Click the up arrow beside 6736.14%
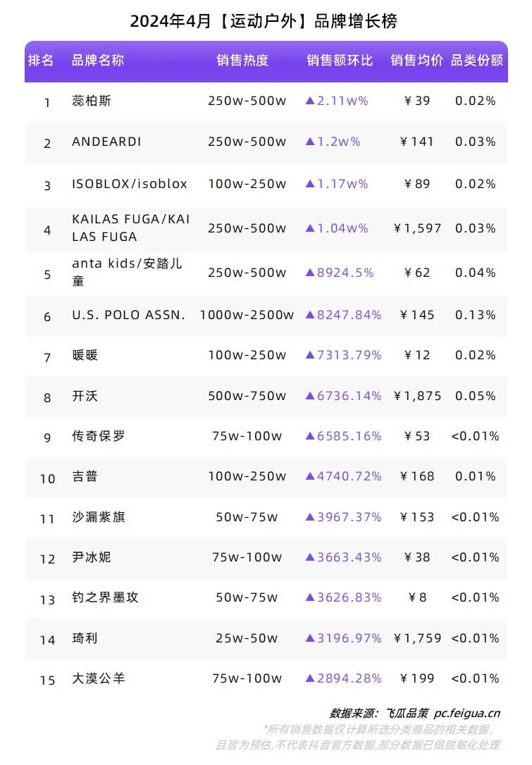This screenshot has width=532, height=765. click(310, 396)
